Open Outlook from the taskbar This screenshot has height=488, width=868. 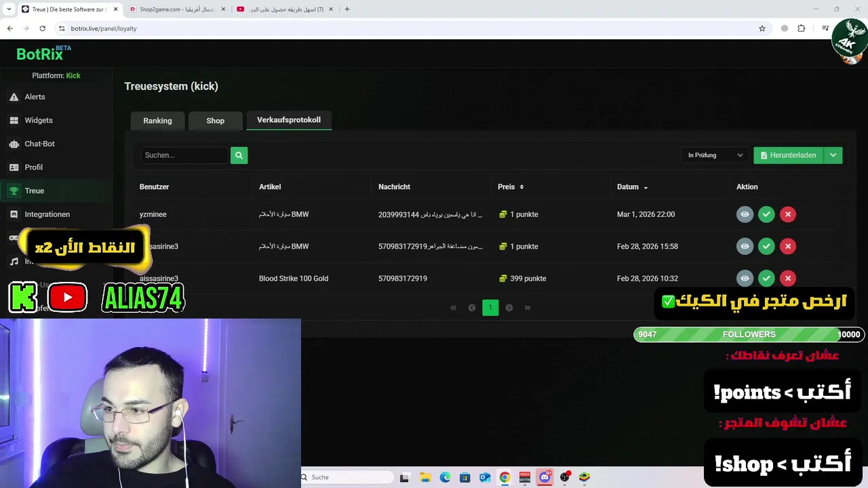tap(485, 477)
